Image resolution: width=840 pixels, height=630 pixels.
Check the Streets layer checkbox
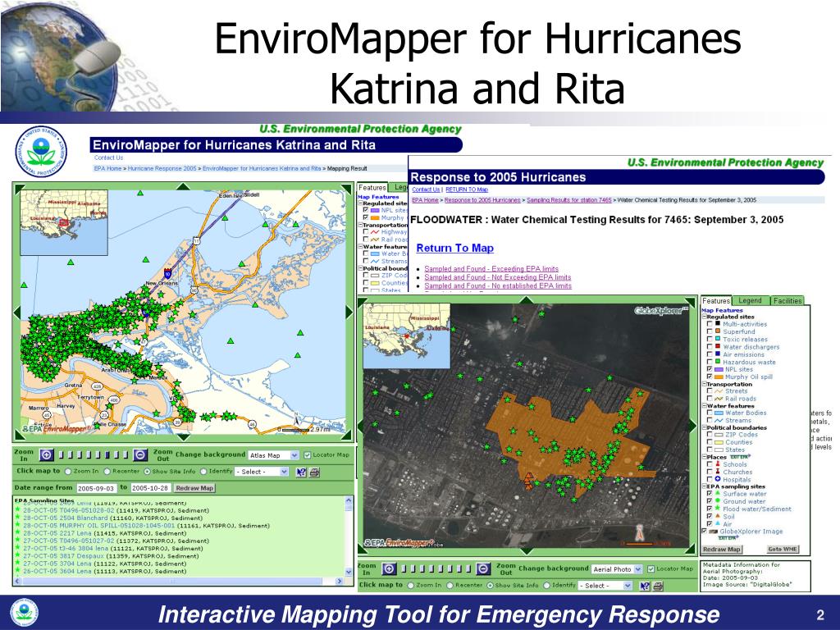click(x=710, y=391)
